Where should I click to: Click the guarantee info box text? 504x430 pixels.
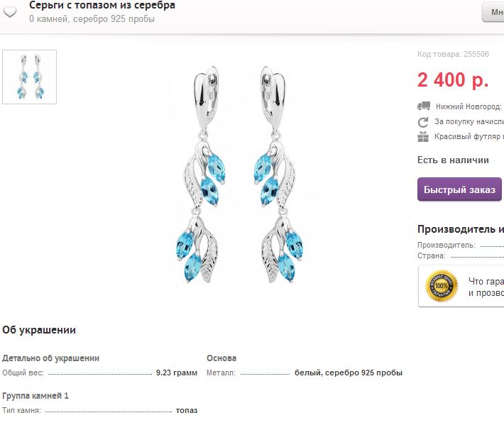pyautogui.click(x=486, y=286)
